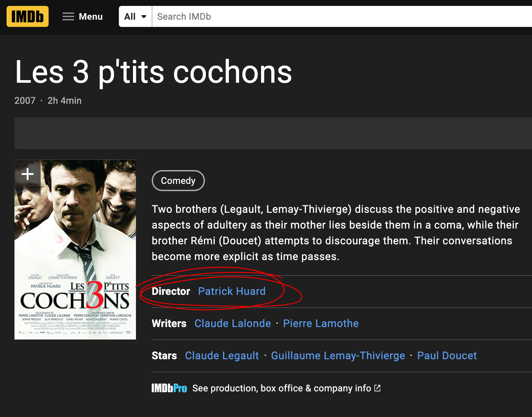This screenshot has height=417, width=532.
Task: Click the Director label
Action: pos(171,291)
